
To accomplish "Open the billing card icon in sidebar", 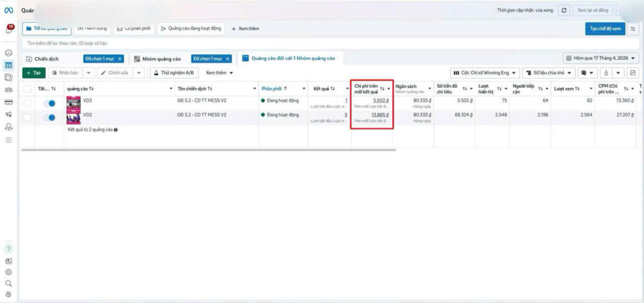I will [9, 102].
